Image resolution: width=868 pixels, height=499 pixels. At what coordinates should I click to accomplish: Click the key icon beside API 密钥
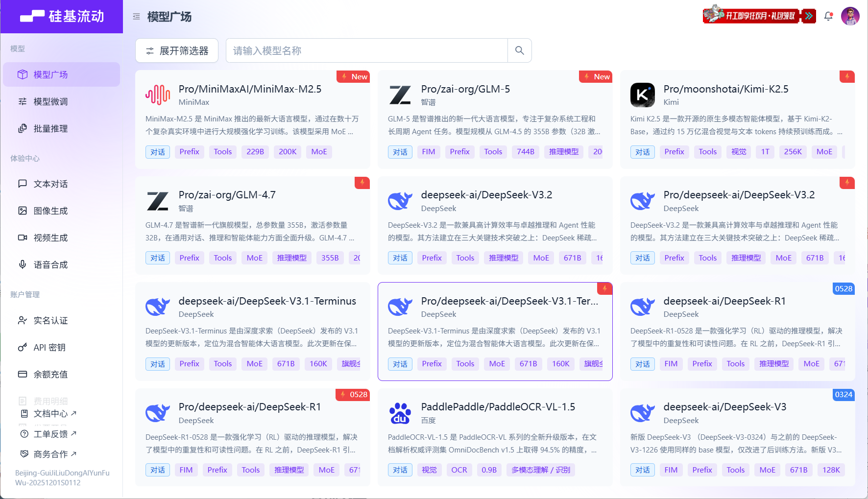[23, 347]
